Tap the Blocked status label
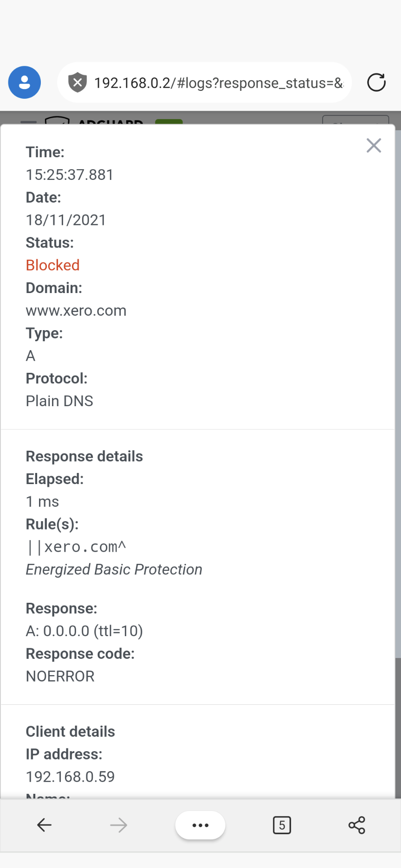This screenshot has height=868, width=401. tap(52, 265)
